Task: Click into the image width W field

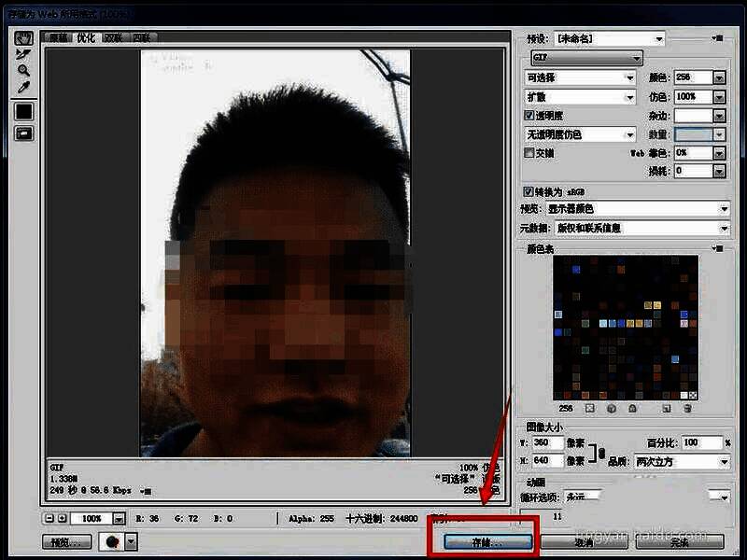Action: 547,442
